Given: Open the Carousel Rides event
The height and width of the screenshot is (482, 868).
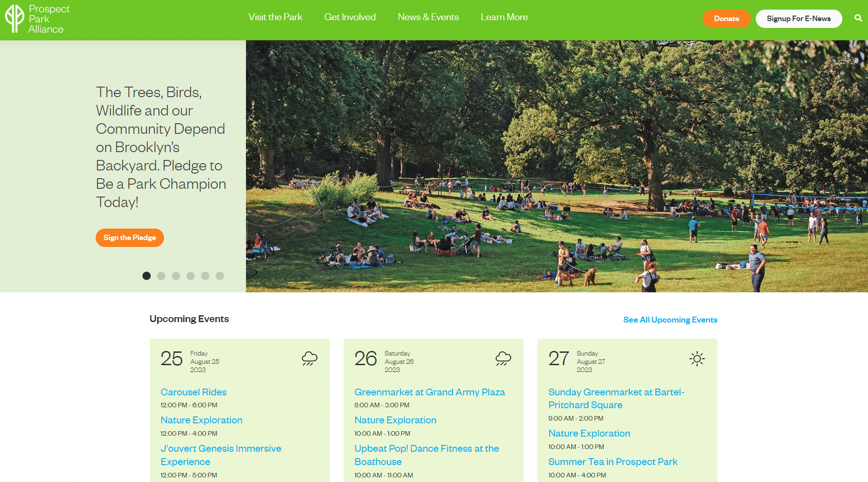Looking at the screenshot, I should [x=193, y=392].
